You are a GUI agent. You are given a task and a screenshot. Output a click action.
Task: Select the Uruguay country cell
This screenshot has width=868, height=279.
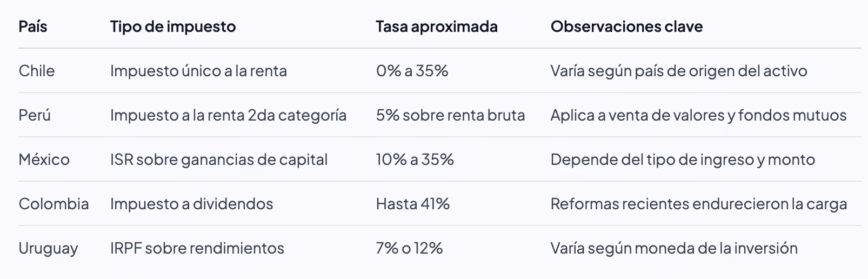pyautogui.click(x=49, y=249)
